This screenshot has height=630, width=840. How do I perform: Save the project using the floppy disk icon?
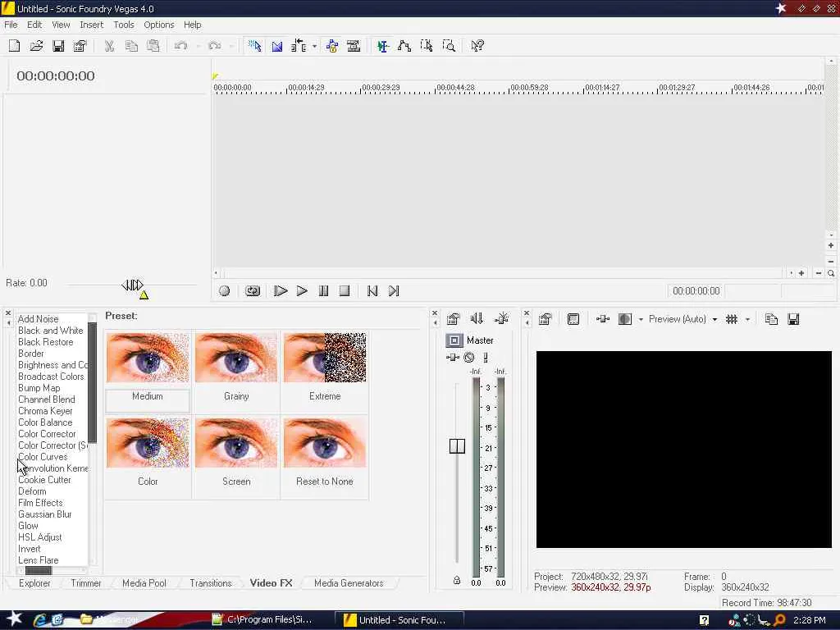[x=58, y=46]
